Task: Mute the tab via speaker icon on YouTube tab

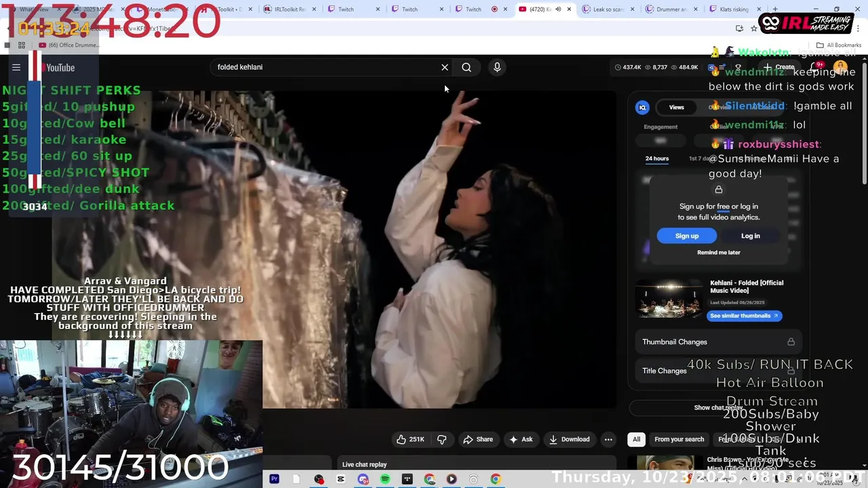Action: click(558, 9)
